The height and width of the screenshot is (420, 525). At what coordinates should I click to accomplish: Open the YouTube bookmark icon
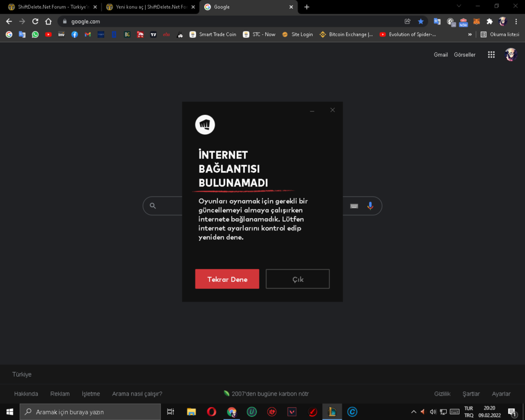48,34
